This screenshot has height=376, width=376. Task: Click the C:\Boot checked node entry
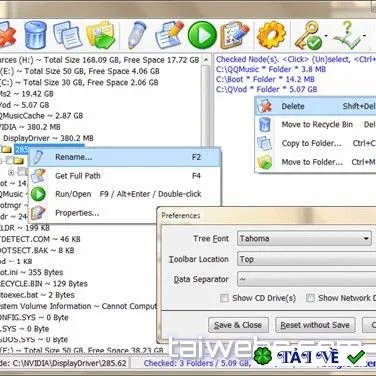[265, 79]
